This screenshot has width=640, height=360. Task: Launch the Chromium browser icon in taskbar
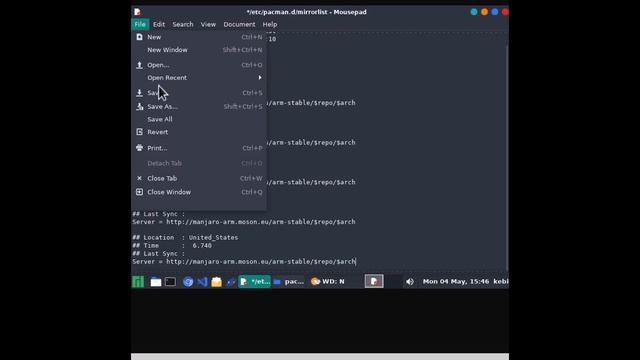[x=188, y=282]
